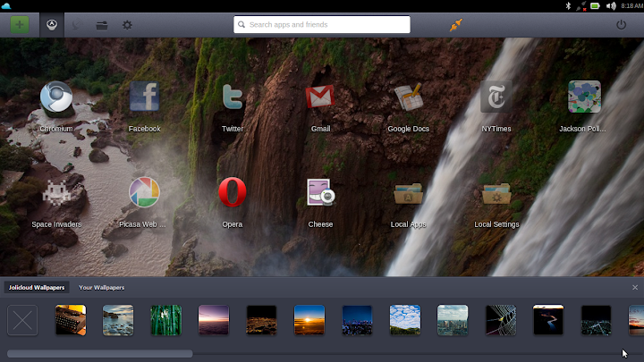Open the NYTimes app
This screenshot has width=644, height=362.
click(496, 98)
